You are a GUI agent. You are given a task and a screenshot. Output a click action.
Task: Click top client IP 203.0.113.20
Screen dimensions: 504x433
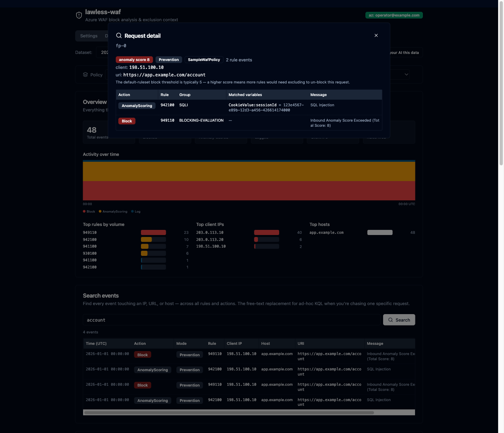249,240
